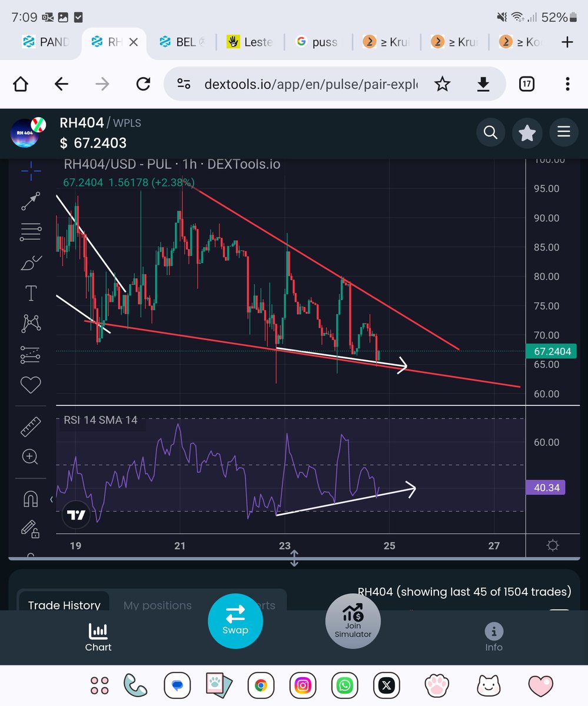588x706 pixels.
Task: Click the 67.2404 price label on the axis
Action: click(x=553, y=351)
